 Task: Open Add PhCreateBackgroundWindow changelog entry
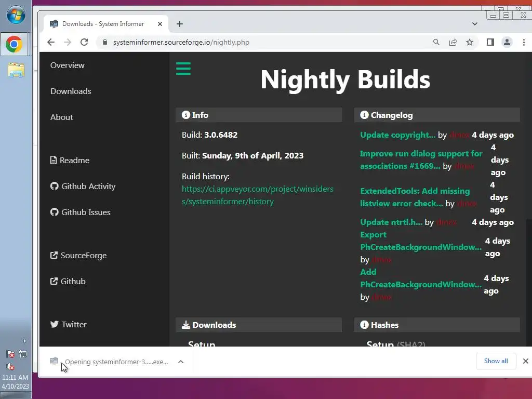[420, 278]
